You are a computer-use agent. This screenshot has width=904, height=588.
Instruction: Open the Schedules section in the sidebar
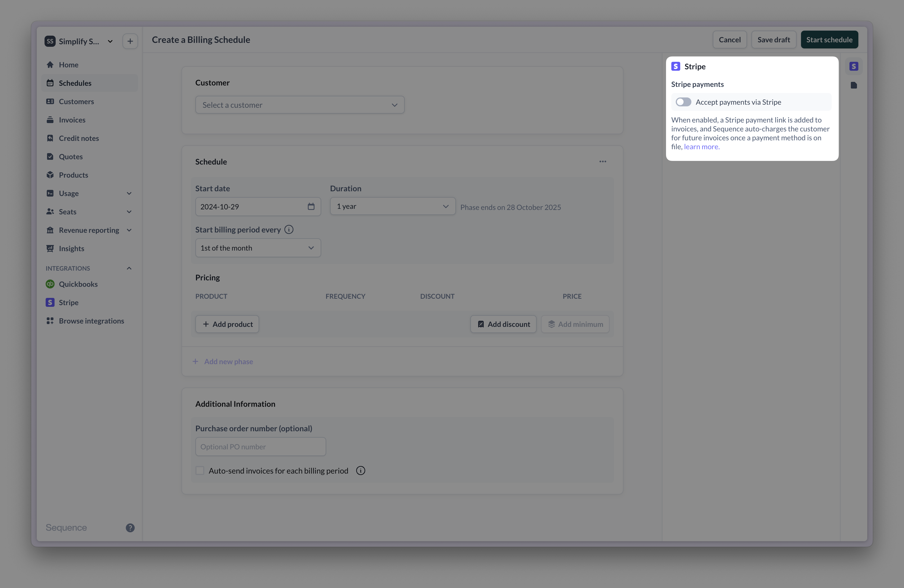pyautogui.click(x=75, y=83)
